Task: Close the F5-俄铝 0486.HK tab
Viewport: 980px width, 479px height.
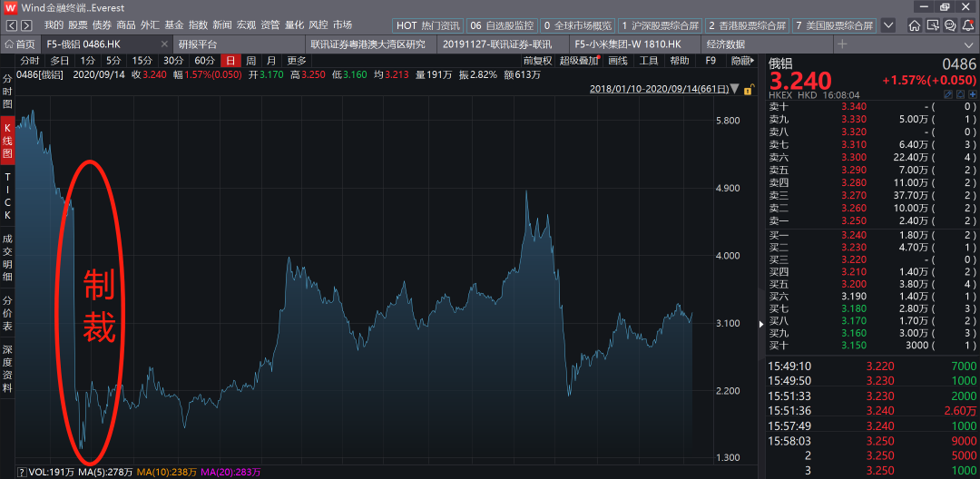Action: click(164, 44)
